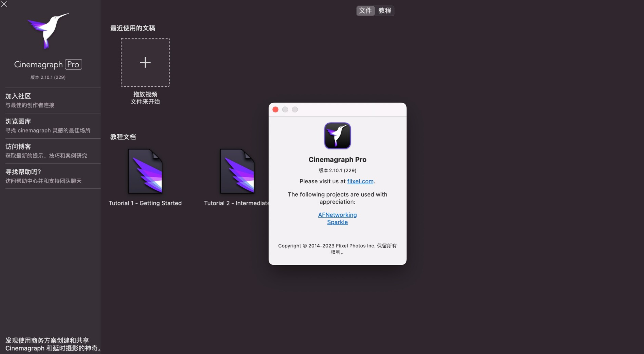Click the copyright notice in About dialog
This screenshot has height=354, width=644.
coord(337,249)
